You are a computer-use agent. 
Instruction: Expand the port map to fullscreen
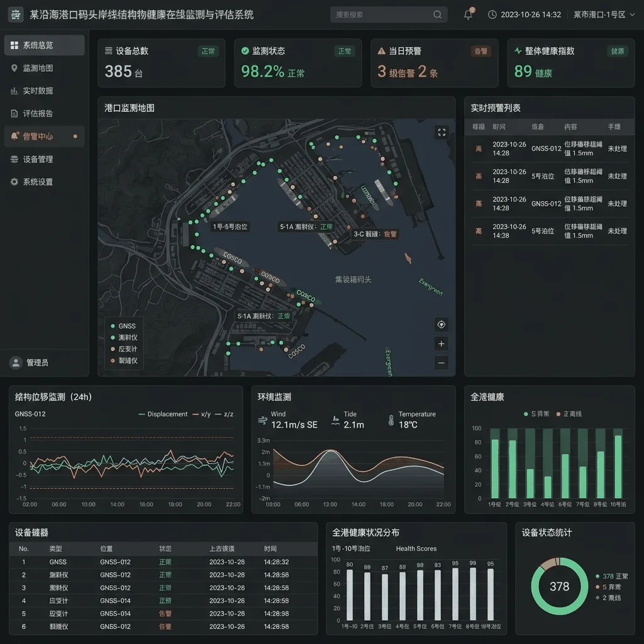[x=441, y=132]
